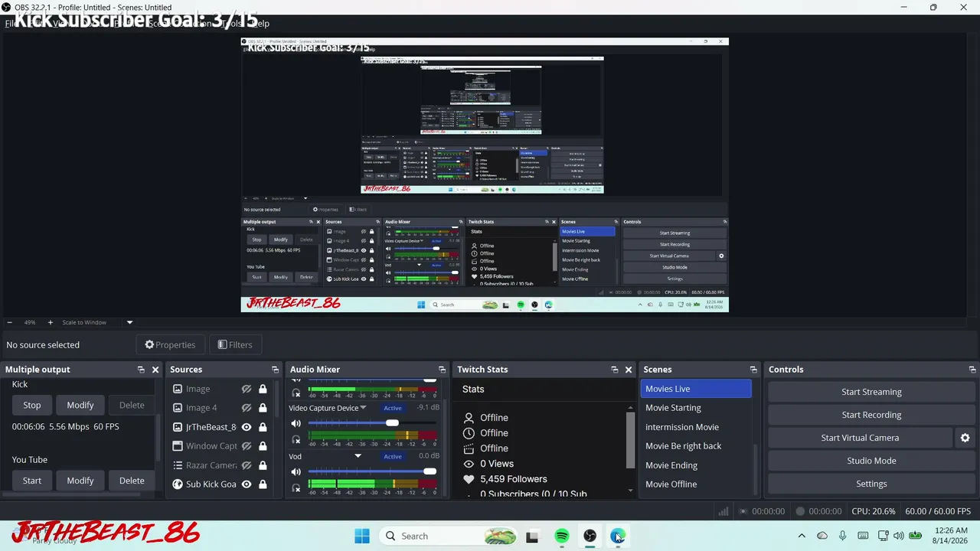
Task: Open the clock and date panel
Action: point(951,536)
